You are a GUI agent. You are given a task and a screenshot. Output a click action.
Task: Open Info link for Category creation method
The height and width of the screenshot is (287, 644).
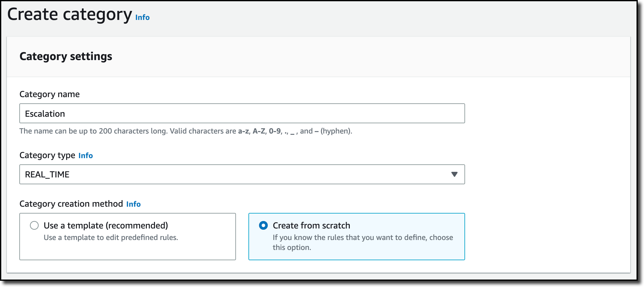point(133,204)
